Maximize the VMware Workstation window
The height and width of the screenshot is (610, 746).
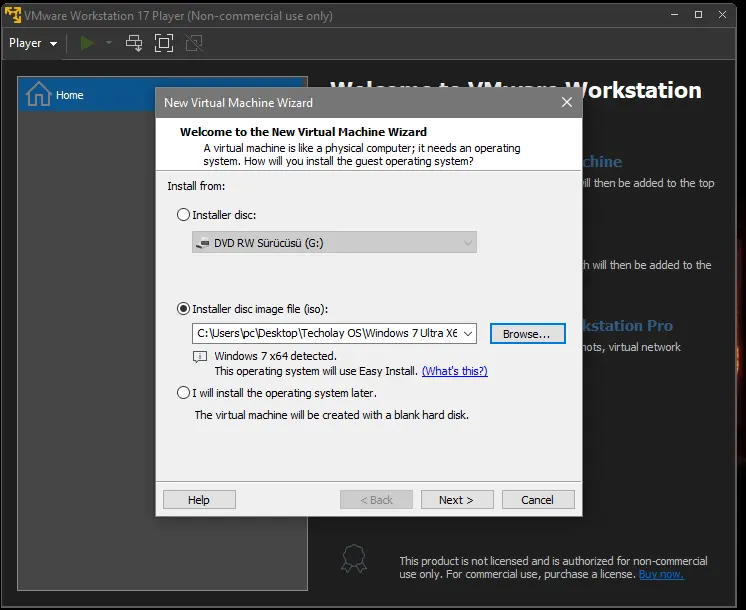click(x=698, y=15)
